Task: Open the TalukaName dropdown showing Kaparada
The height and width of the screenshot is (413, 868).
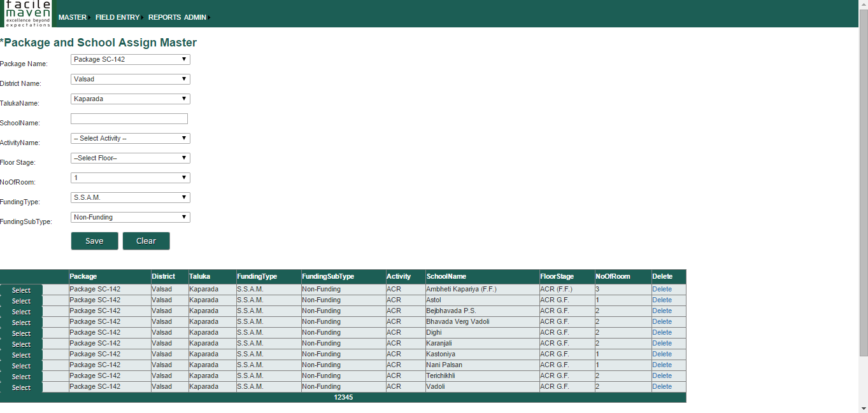Action: pyautogui.click(x=130, y=99)
